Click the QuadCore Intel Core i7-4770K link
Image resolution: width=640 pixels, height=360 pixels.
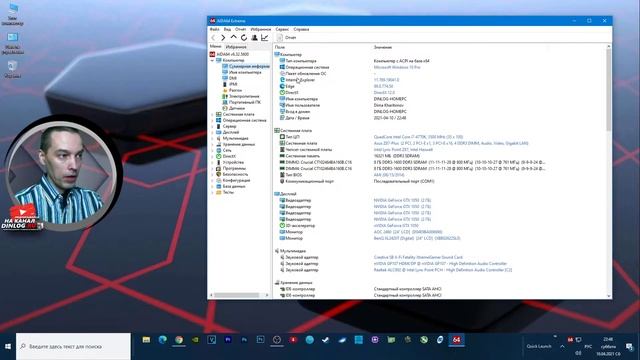click(418, 137)
